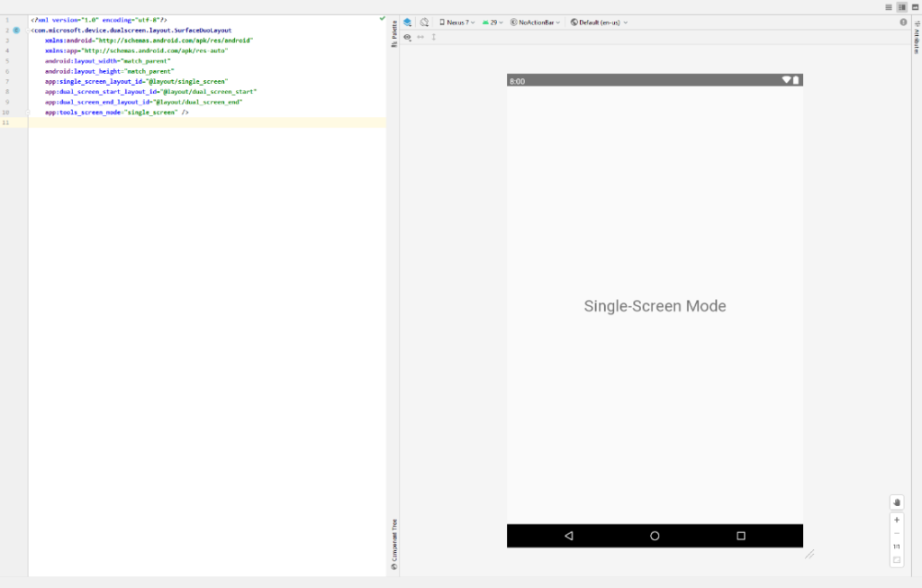
Task: Open the Nexus 7 device dropdown
Action: tap(458, 23)
